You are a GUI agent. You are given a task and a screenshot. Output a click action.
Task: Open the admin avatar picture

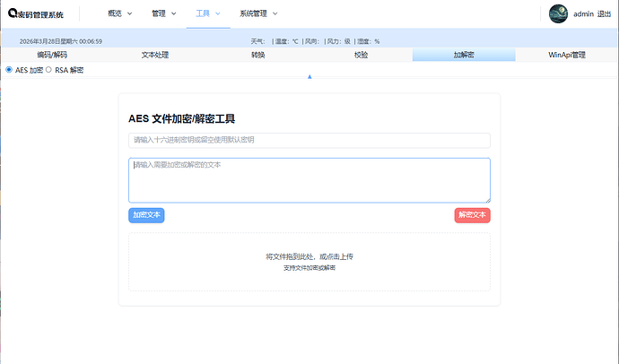click(x=558, y=13)
